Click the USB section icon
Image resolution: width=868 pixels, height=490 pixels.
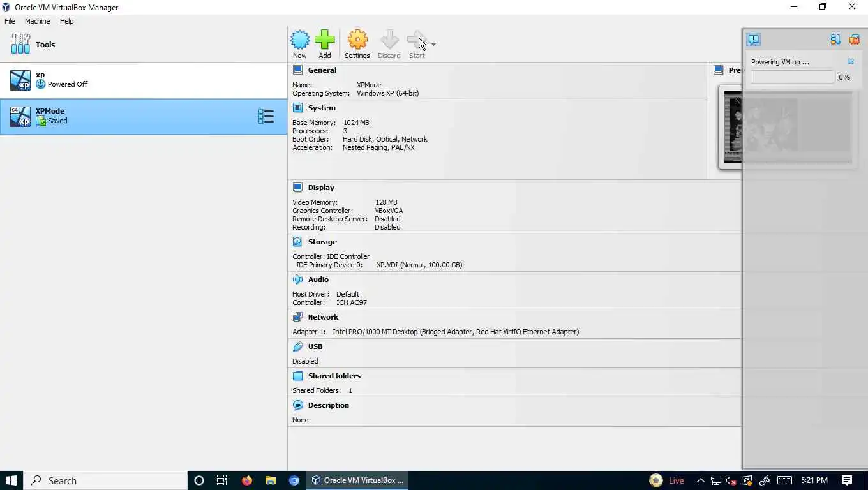click(x=297, y=346)
